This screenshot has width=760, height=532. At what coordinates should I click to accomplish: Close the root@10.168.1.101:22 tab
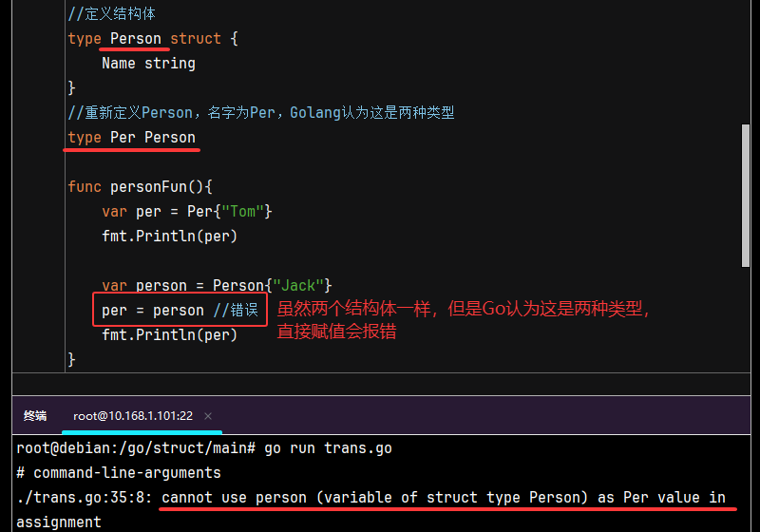208,416
